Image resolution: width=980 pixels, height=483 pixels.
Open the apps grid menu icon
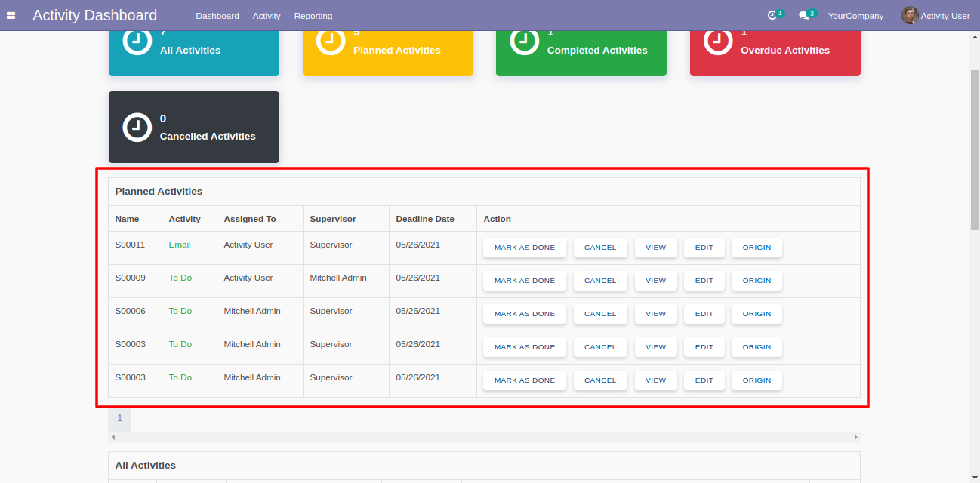(11, 16)
